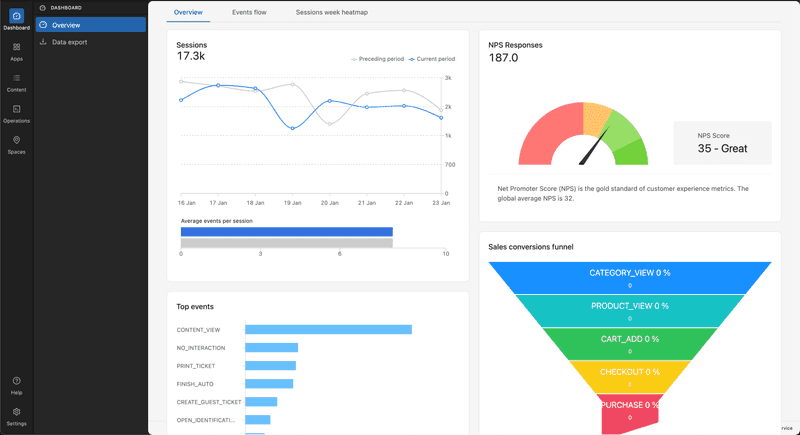
Task: Open the Apps section icon
Action: point(16,47)
